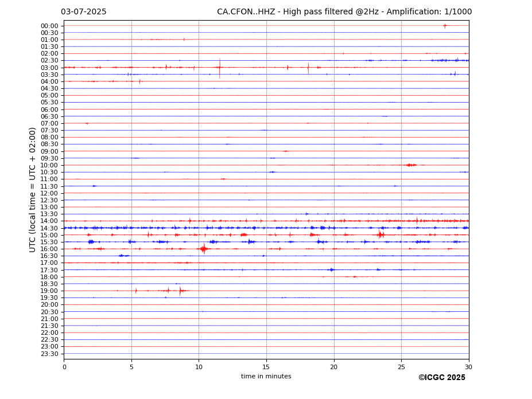This screenshot has height=399, width=532.
Task: Select the 14:00 row time label
Action: (49, 221)
